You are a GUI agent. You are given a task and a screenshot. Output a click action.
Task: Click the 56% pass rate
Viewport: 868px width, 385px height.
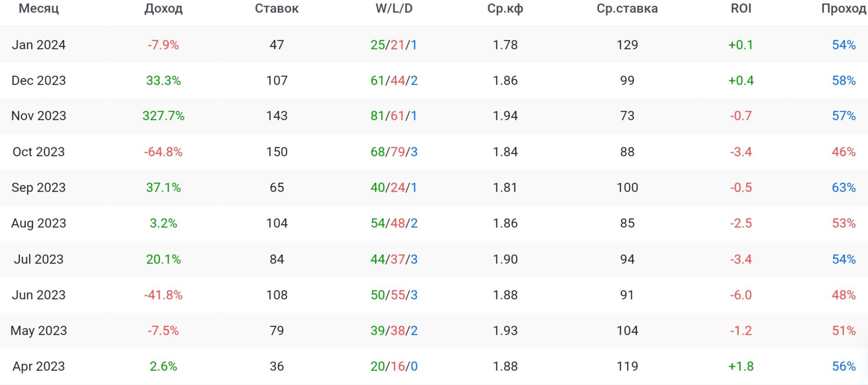click(844, 366)
